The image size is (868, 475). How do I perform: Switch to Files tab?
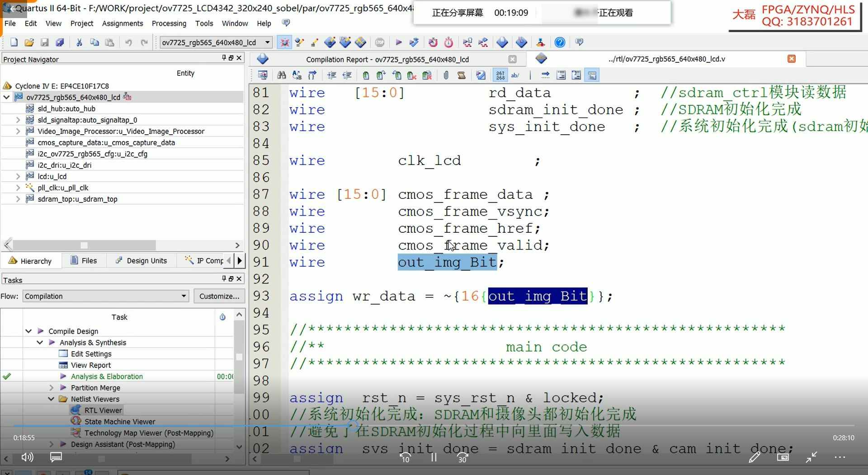coord(84,261)
